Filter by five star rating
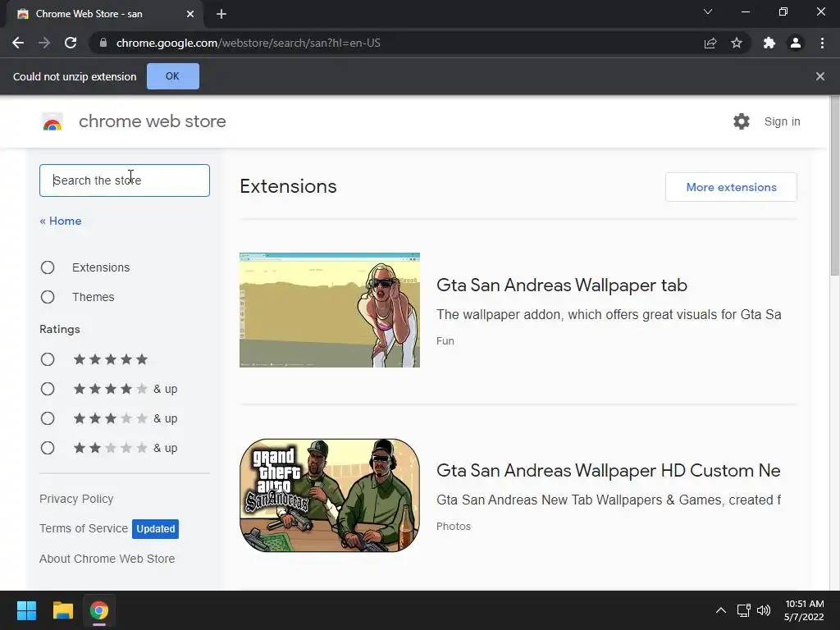The width and height of the screenshot is (840, 630). point(48,359)
